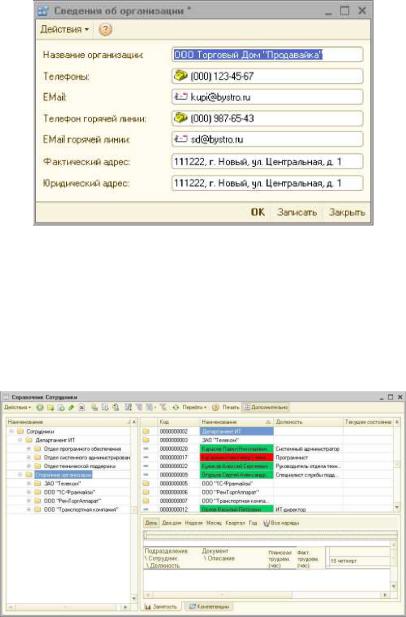Viewport: 406px width, 617px height.
Task: Select the Год period tab
Action: coord(253,523)
